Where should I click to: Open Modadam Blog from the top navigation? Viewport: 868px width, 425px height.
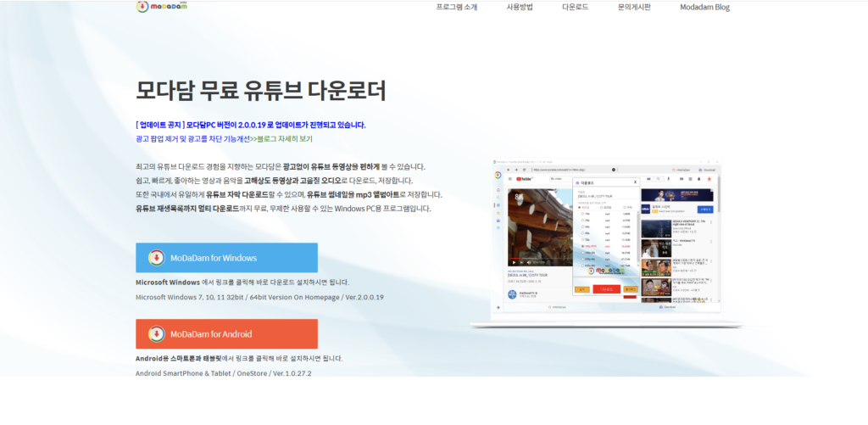[704, 7]
